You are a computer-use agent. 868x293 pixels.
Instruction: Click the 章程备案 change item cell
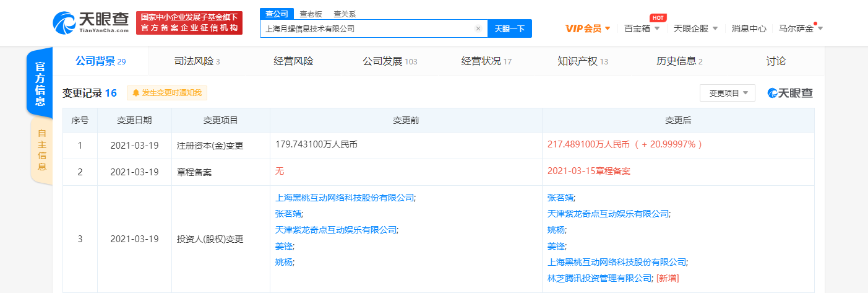[x=221, y=172]
